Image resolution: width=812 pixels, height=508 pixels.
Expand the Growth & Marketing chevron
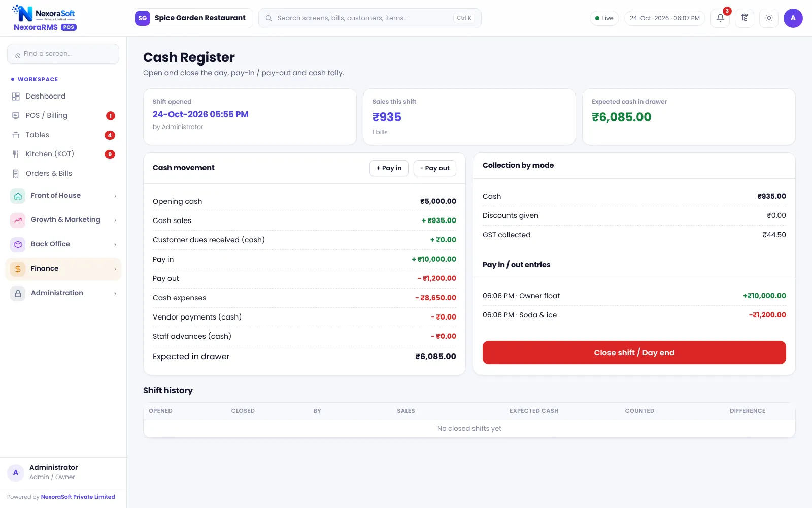coord(115,220)
